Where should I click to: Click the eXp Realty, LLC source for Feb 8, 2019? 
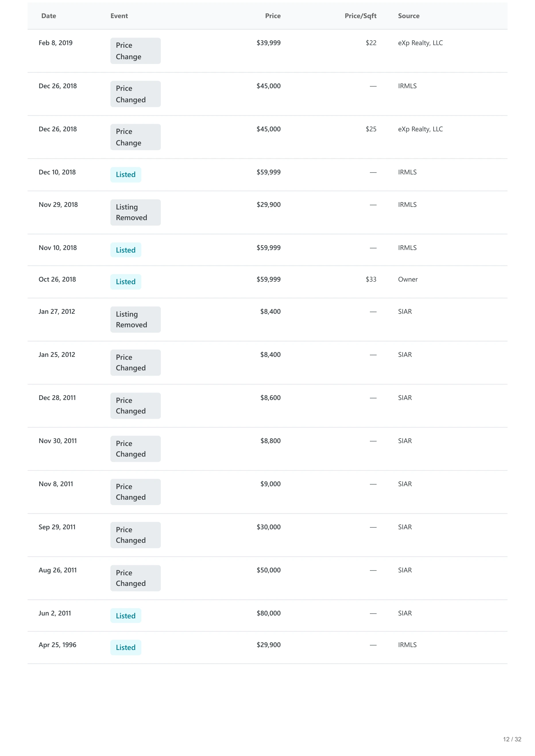click(420, 43)
